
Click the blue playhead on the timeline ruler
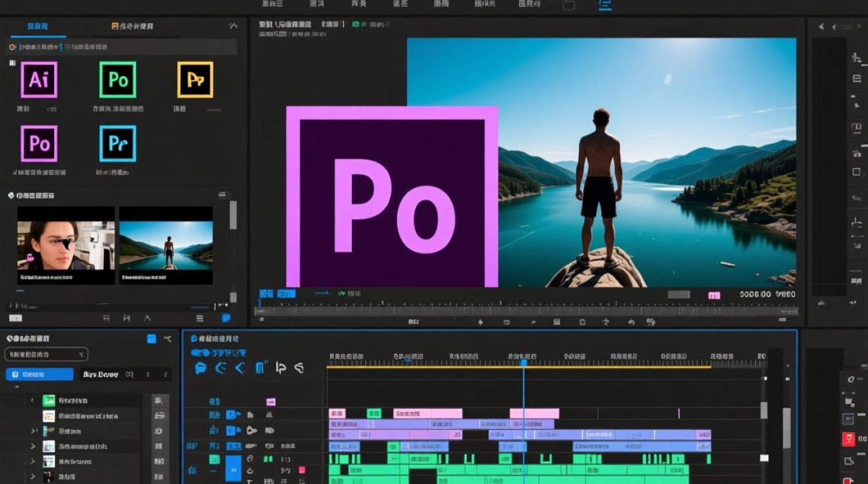(x=524, y=363)
